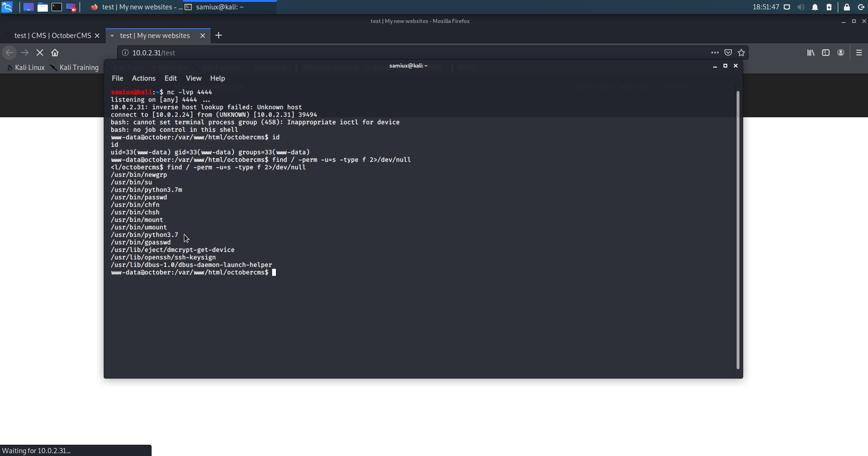Click the muted volume tray icon
868x456 pixels.
[x=801, y=7]
